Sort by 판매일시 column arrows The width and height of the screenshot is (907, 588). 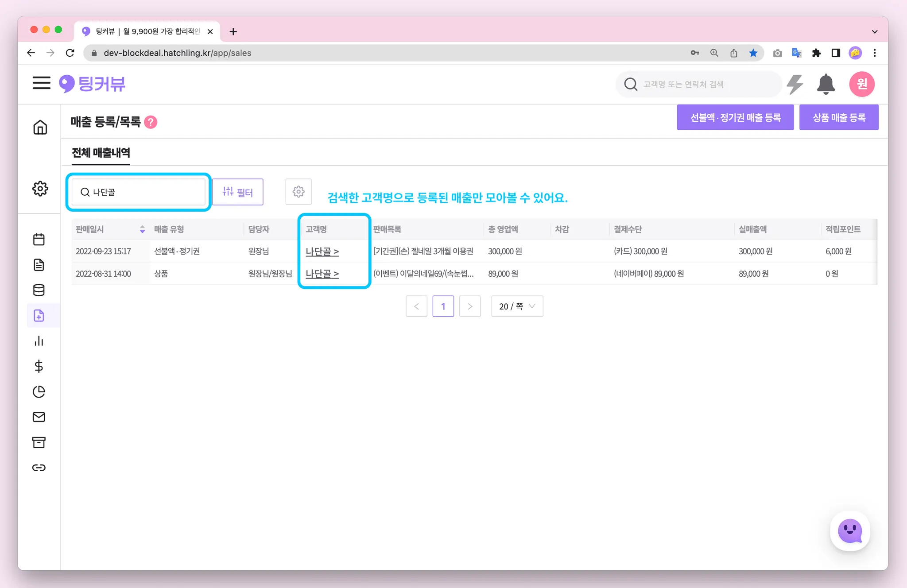pyautogui.click(x=142, y=229)
